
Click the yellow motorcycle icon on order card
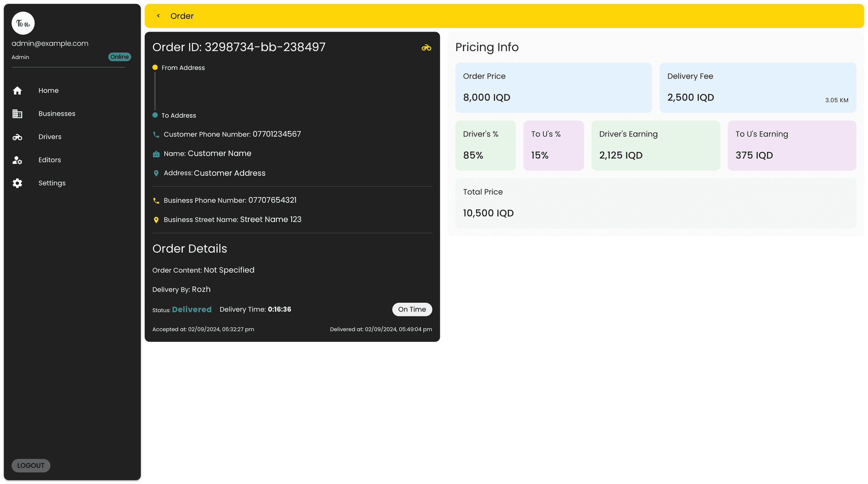click(426, 48)
